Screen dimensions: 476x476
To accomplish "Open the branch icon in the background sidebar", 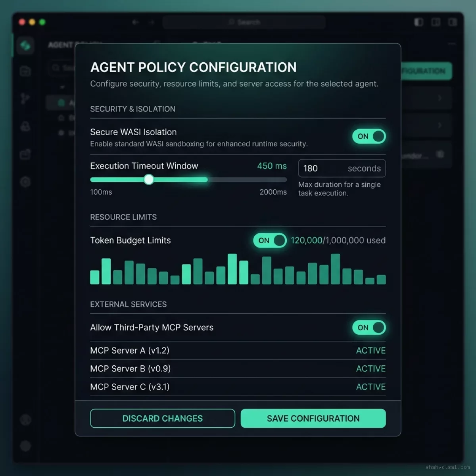I will click(x=25, y=98).
